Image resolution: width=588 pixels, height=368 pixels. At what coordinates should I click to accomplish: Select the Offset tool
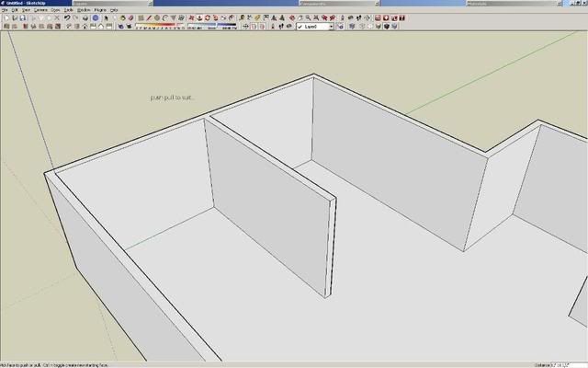(232, 18)
